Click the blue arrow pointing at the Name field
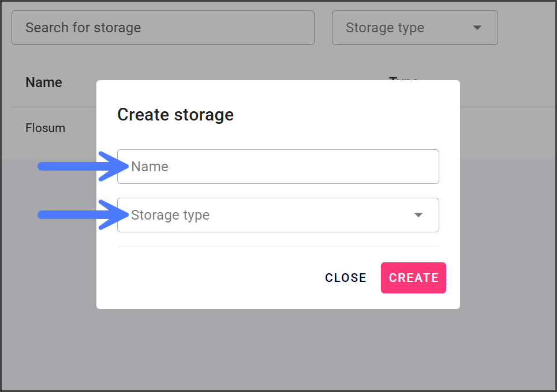 81,166
